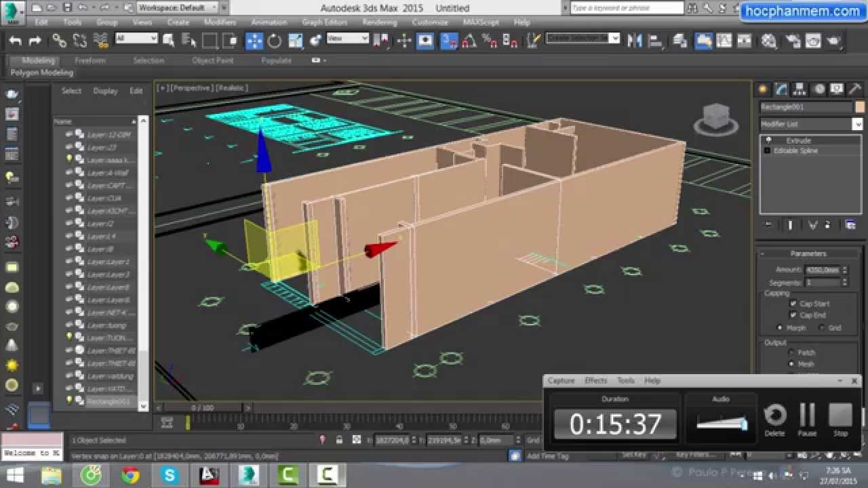
Task: Select the Mesh output radio button
Action: (x=791, y=364)
